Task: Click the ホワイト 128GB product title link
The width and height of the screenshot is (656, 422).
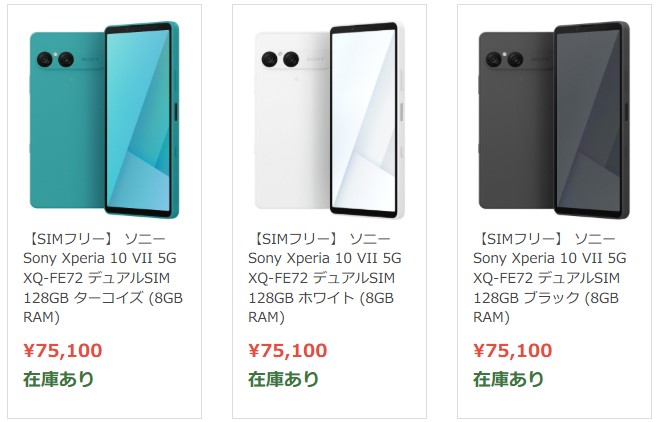Action: (325, 278)
